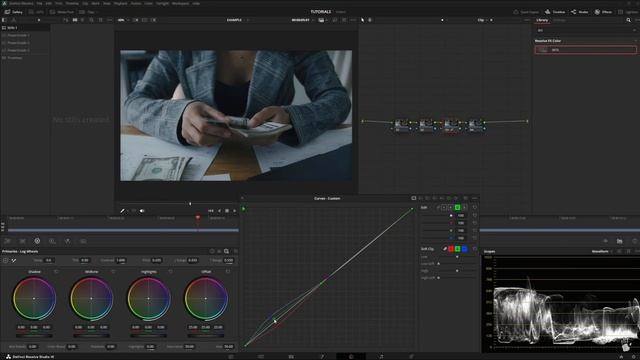
Task: Switch to the Settings tab in the effects panel
Action: [560, 20]
